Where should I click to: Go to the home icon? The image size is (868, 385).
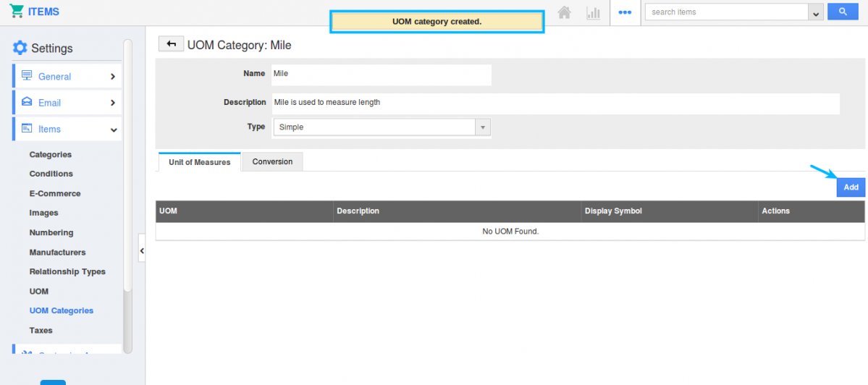564,12
